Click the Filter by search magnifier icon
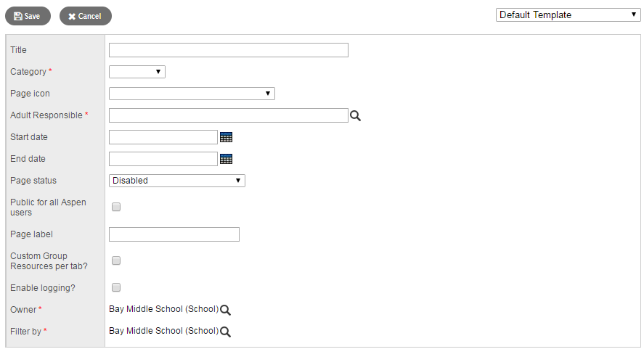The image size is (644, 349). point(226,332)
